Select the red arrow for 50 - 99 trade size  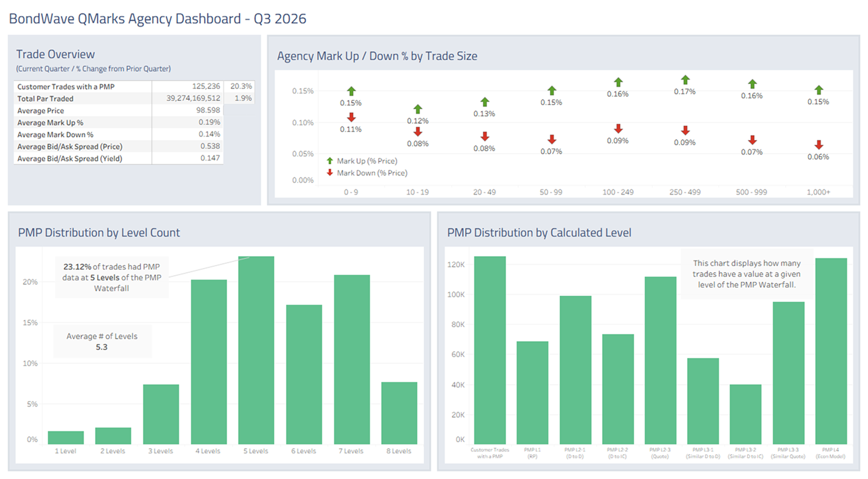pos(551,140)
